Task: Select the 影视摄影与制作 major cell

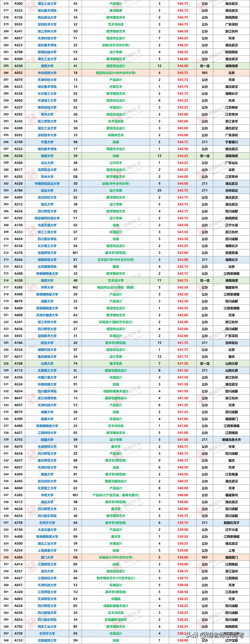Action: coord(116,619)
